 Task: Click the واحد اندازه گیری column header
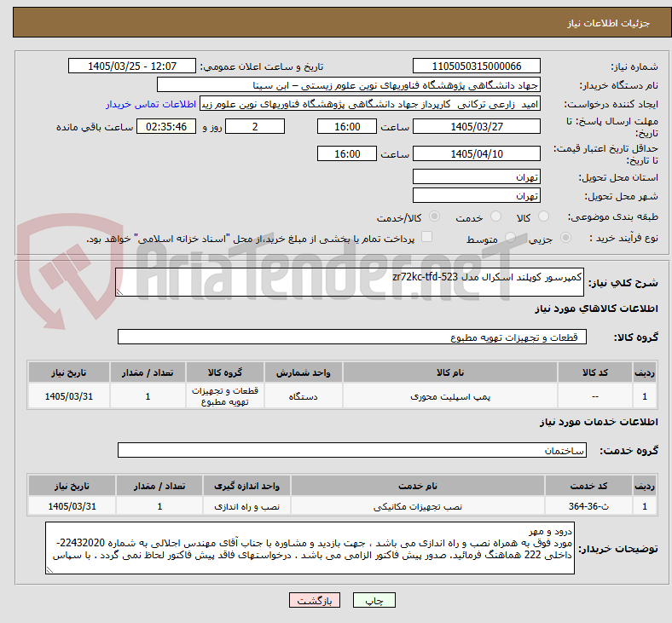[x=246, y=486]
